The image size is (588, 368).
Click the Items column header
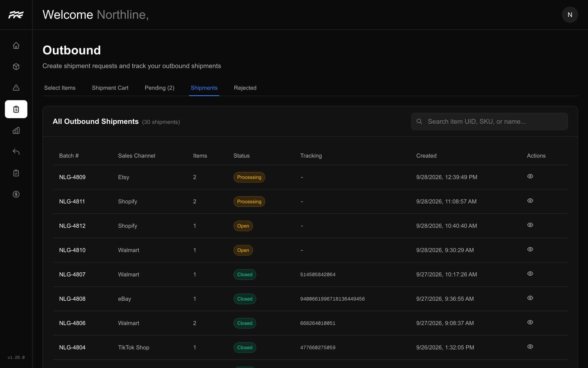[x=200, y=156]
